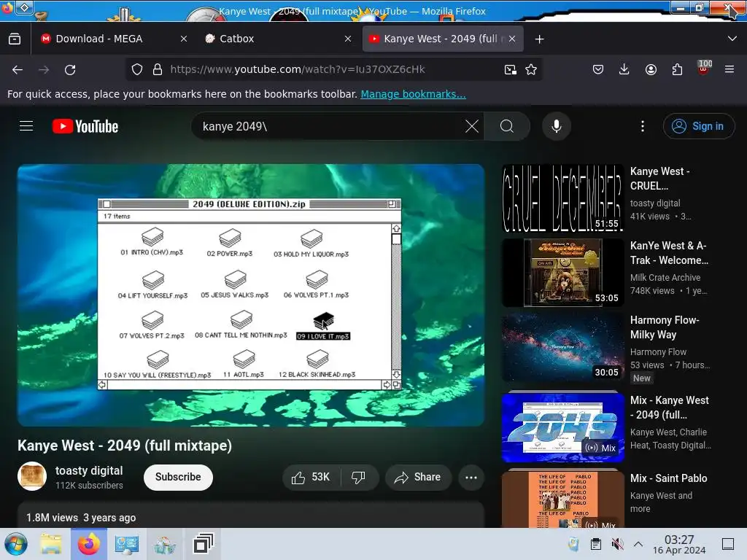Click the video player to pause
Viewport: 747px width, 560px height.
pos(251,295)
